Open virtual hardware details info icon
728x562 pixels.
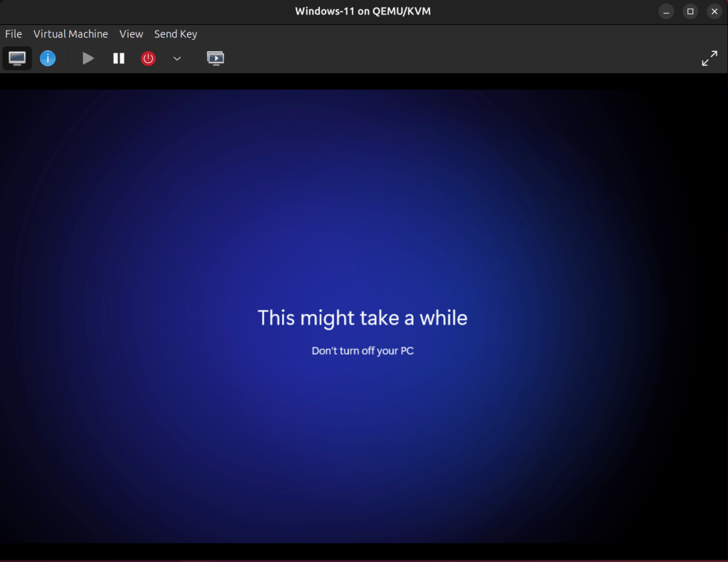pos(48,58)
